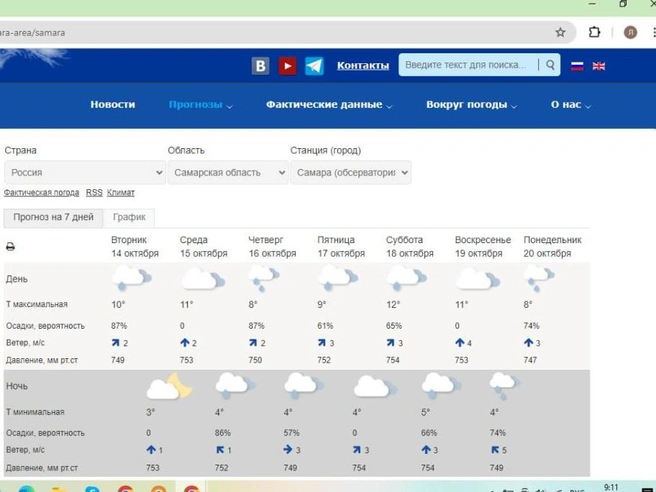Image resolution: width=656 pixels, height=492 pixels.
Task: Click night moon-and-cloud icon above 3°
Action: (169, 386)
